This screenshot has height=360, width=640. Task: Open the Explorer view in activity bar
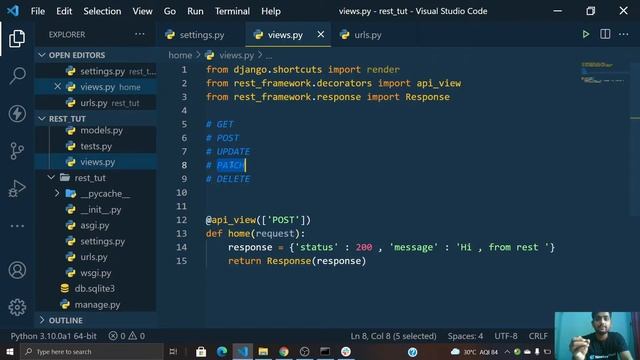(x=17, y=38)
